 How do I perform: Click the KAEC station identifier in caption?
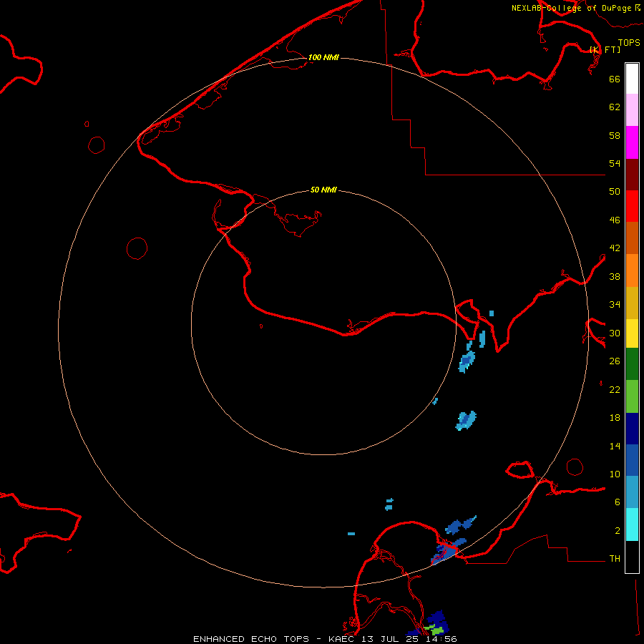pyautogui.click(x=343, y=639)
